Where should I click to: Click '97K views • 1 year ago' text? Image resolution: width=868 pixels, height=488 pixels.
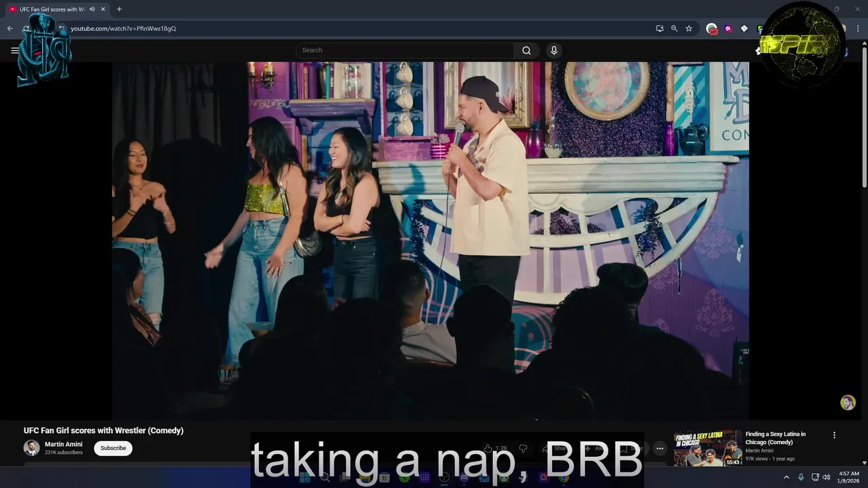click(x=770, y=459)
